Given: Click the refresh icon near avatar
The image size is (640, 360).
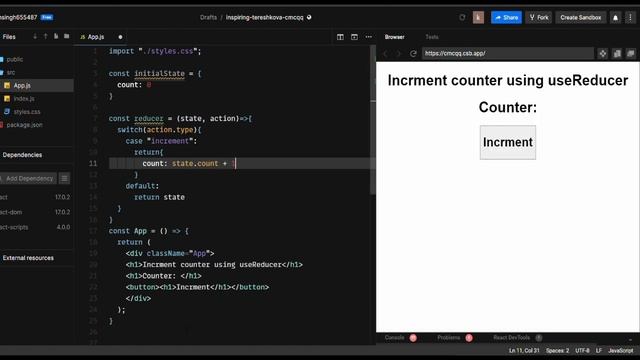Looking at the screenshot, I should point(462,18).
